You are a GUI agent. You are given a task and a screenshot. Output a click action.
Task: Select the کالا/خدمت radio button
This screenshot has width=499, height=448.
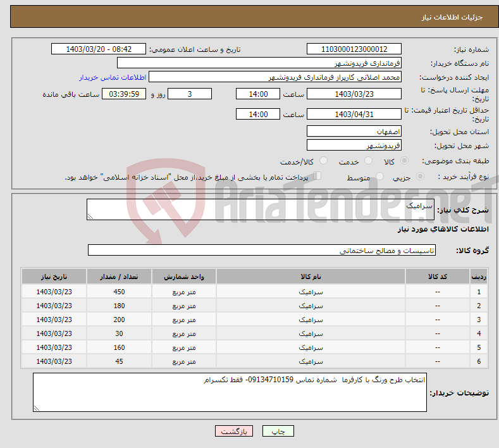pos(323,161)
